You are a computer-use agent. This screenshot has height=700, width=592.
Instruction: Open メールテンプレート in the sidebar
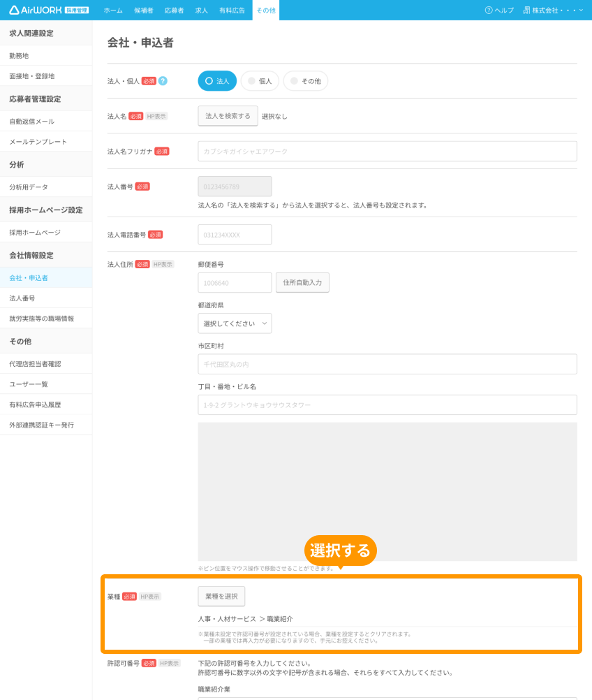(46, 142)
